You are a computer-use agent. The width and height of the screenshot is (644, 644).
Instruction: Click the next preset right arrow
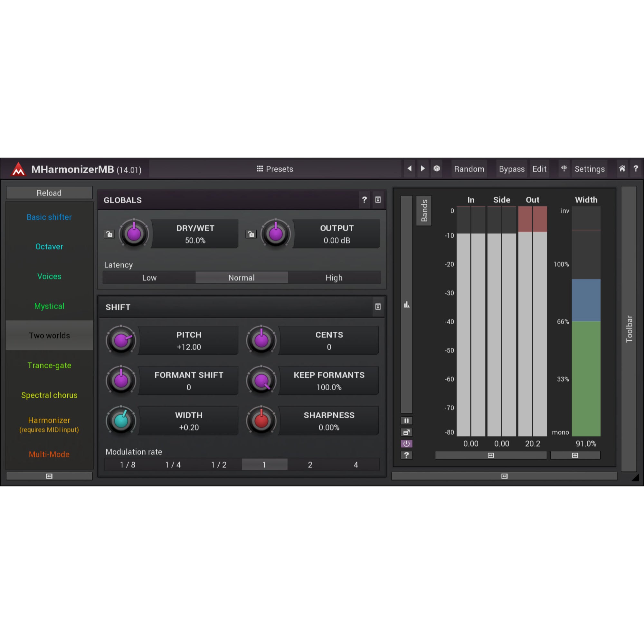(423, 169)
